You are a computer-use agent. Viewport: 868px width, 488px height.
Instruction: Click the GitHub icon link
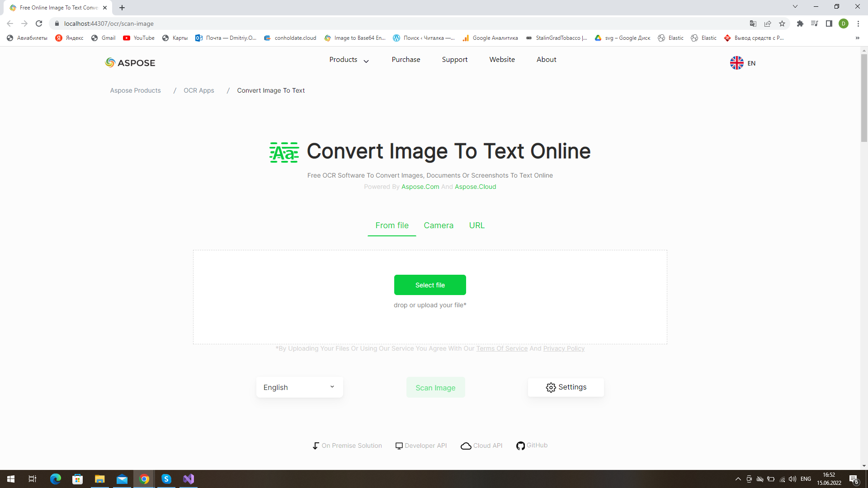520,446
